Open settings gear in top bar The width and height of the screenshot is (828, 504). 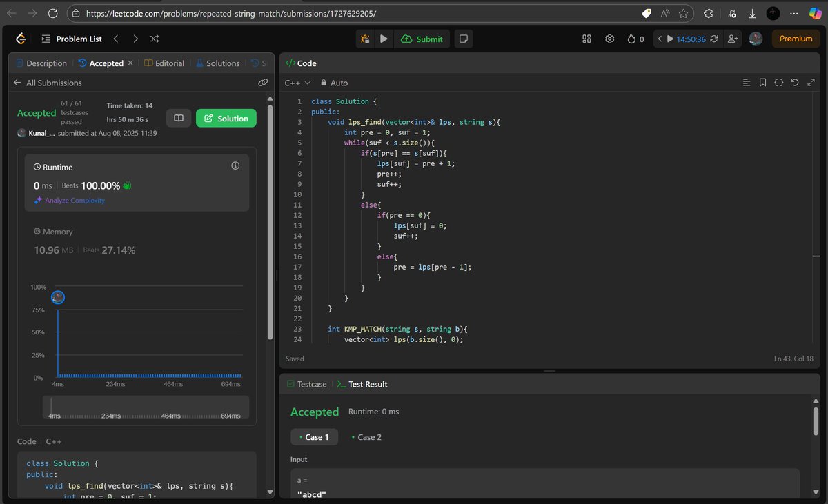pyautogui.click(x=609, y=39)
